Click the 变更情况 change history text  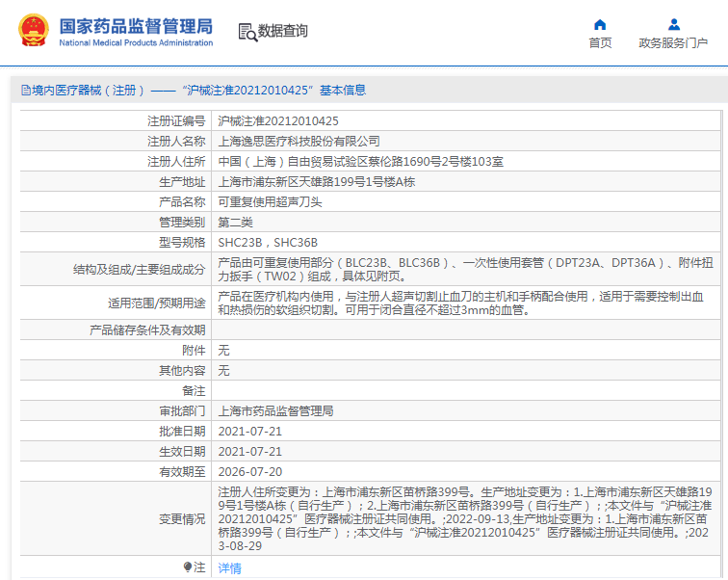point(465,518)
